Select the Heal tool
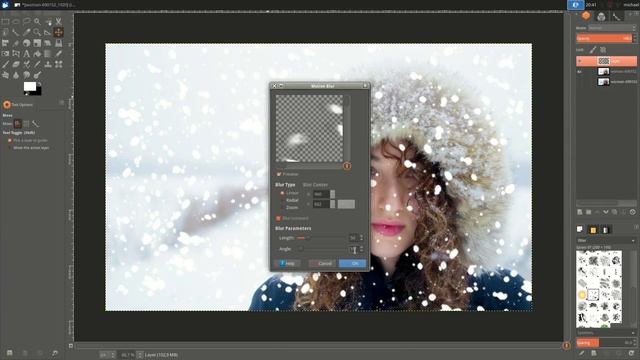This screenshot has height=360, width=640. coord(58,64)
